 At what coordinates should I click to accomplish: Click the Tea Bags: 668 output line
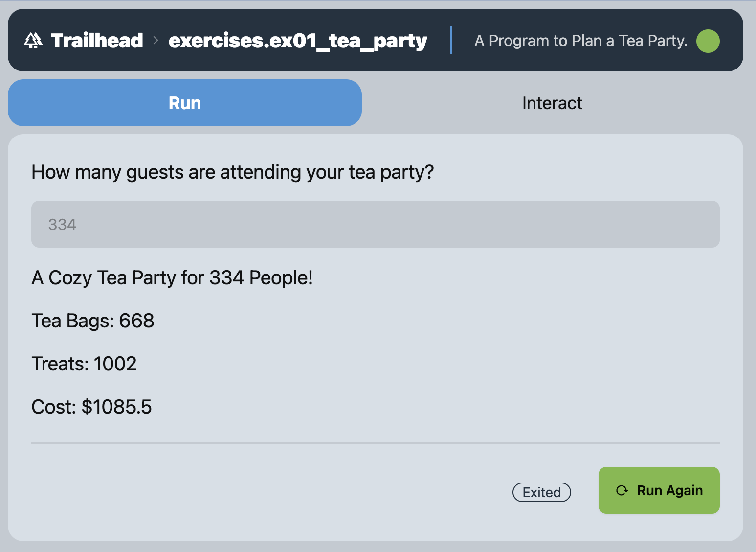(93, 321)
